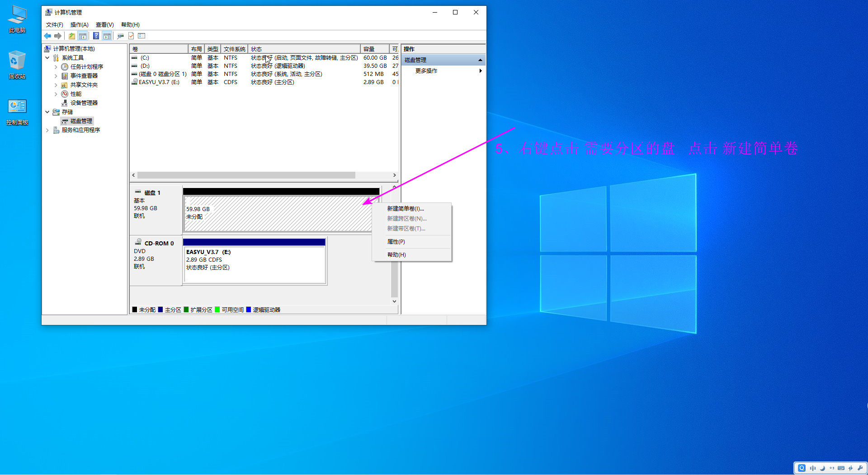Toggle the Chinese punctuation icon in IME bar
The image size is (868, 475).
[x=832, y=468]
